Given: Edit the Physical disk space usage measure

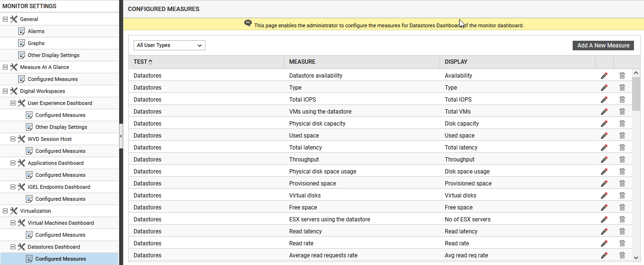Looking at the screenshot, I should coord(604,172).
